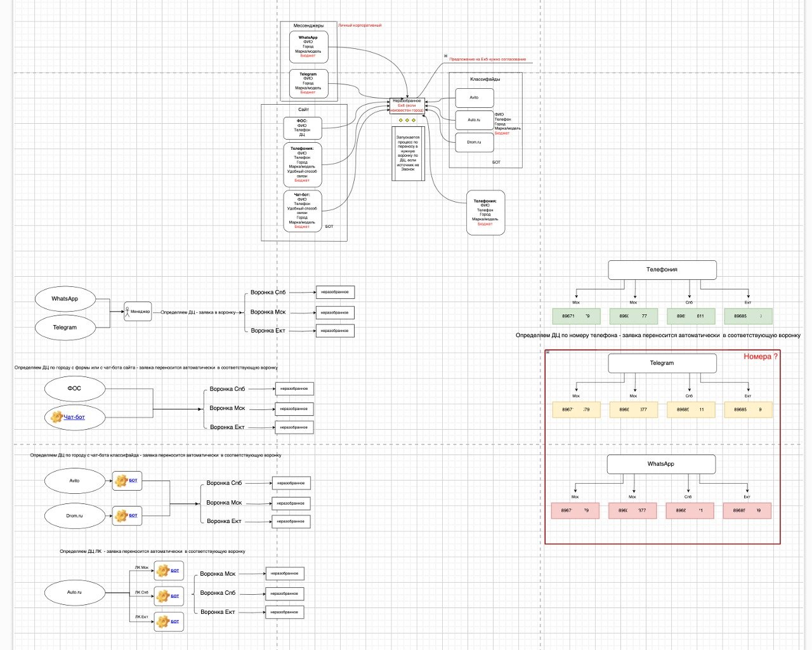Click the ЛК Спб branch label

[x=141, y=592]
